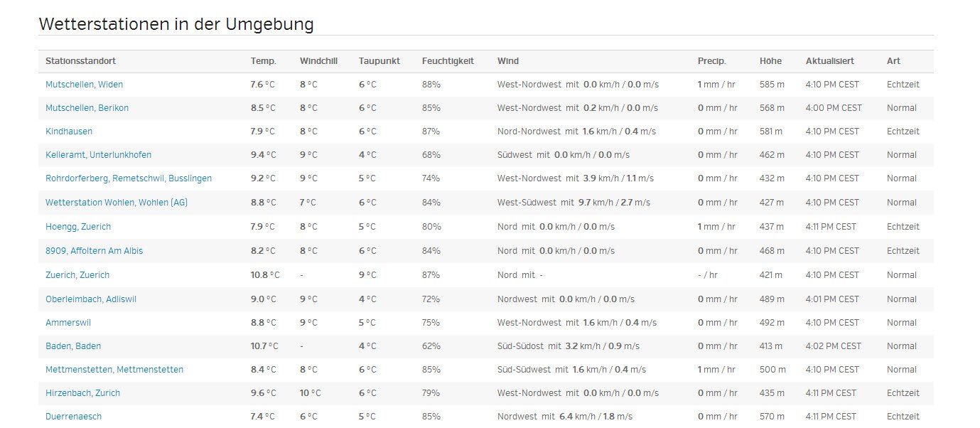
Task: Open the Baden, Baden station link
Action: (73, 346)
